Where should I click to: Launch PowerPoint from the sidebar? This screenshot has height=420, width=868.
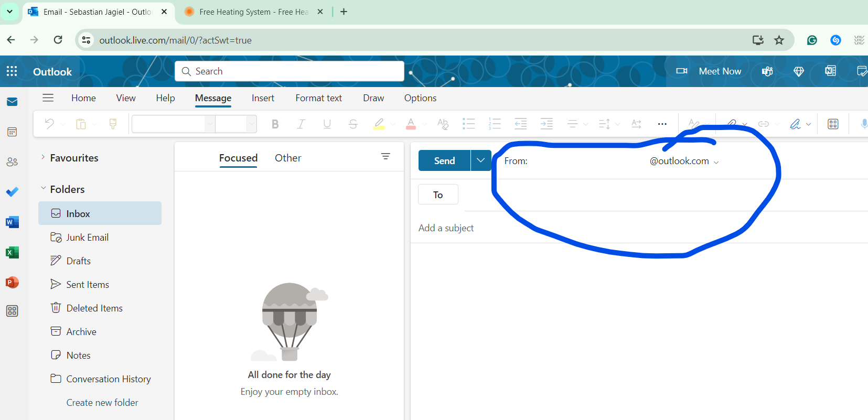coord(12,283)
